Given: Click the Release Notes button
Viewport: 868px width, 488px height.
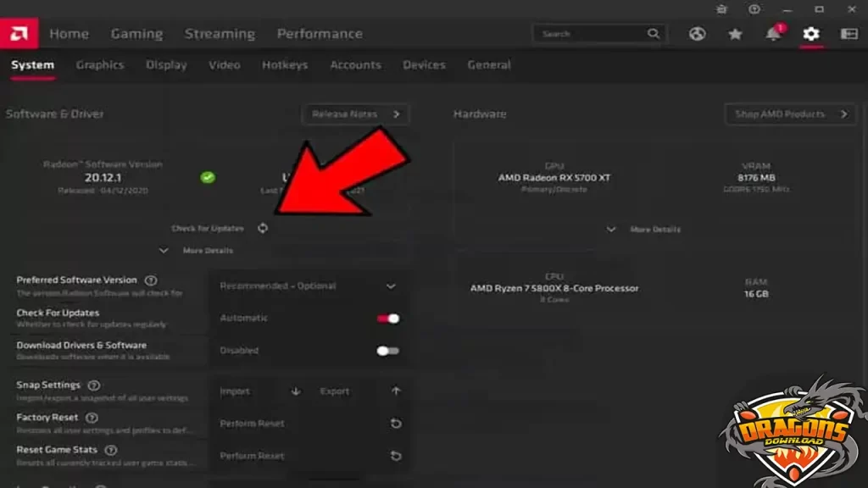Looking at the screenshot, I should pos(355,114).
